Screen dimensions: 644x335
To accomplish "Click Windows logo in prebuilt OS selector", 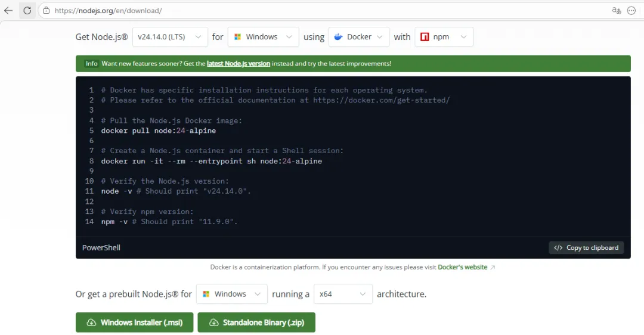I will pyautogui.click(x=206, y=294).
